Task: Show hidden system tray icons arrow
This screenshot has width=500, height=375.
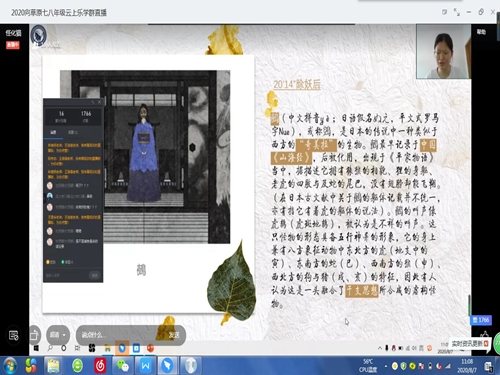Action: (x=386, y=366)
